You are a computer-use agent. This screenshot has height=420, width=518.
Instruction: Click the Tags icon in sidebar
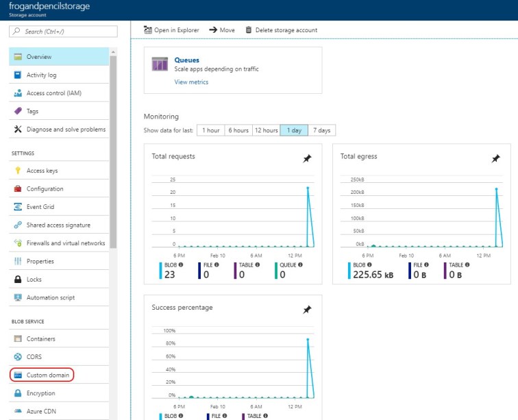[x=18, y=111]
